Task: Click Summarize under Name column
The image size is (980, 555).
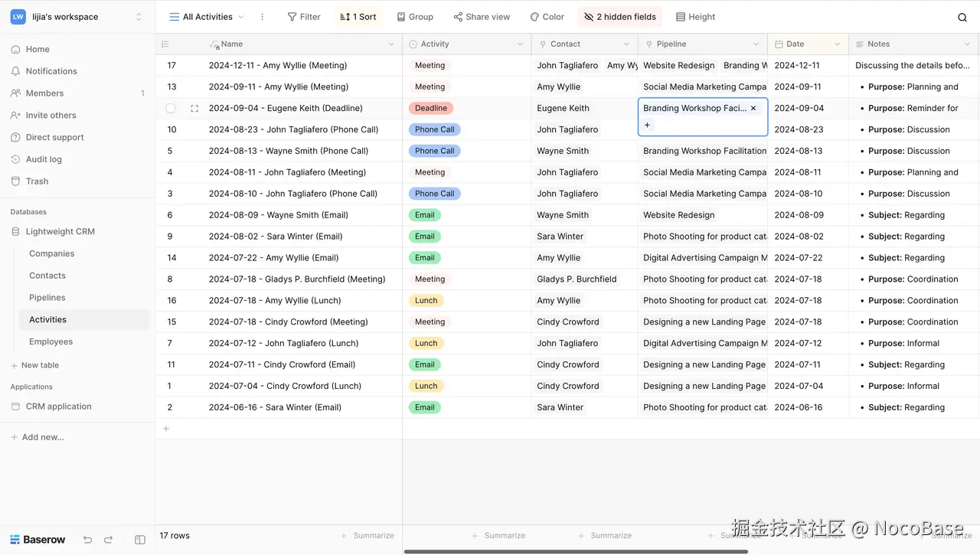Action: (x=367, y=536)
